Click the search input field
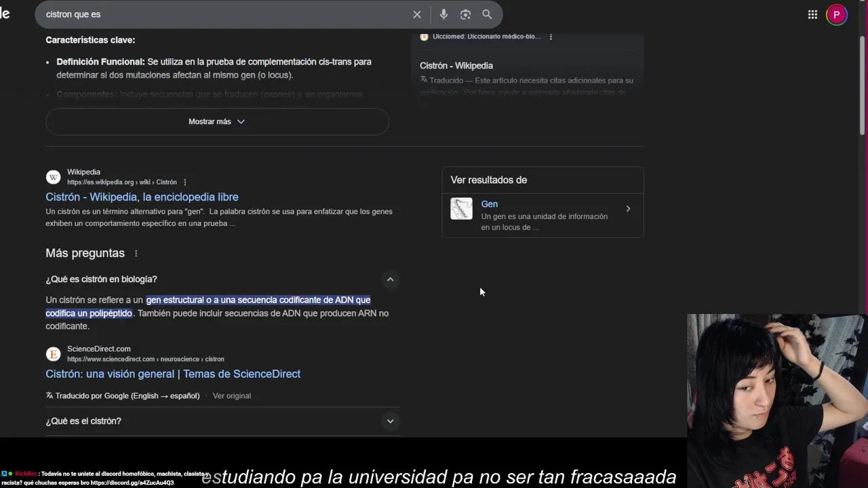Screen dimensions: 868x488 [224, 14]
